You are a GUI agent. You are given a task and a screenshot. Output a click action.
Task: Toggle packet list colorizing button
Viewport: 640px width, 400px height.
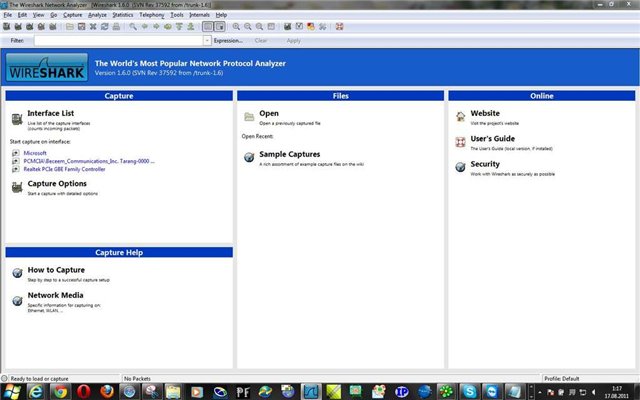pyautogui.click(x=208, y=27)
